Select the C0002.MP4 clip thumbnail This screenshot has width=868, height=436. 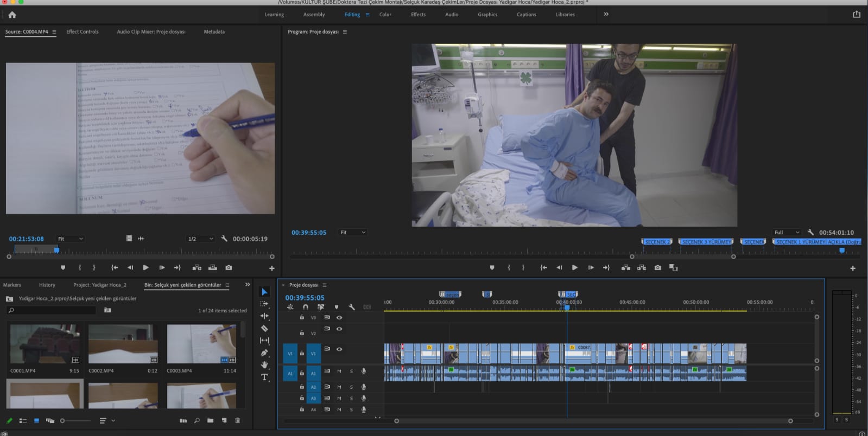click(x=123, y=344)
